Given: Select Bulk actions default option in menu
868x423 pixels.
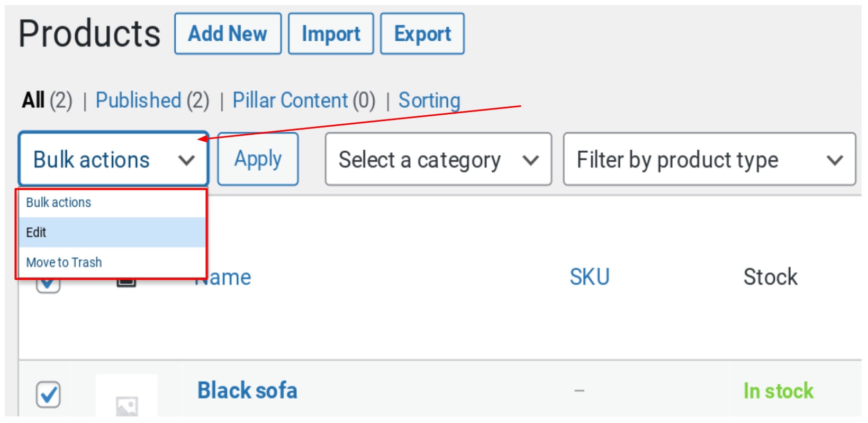Looking at the screenshot, I should [58, 202].
